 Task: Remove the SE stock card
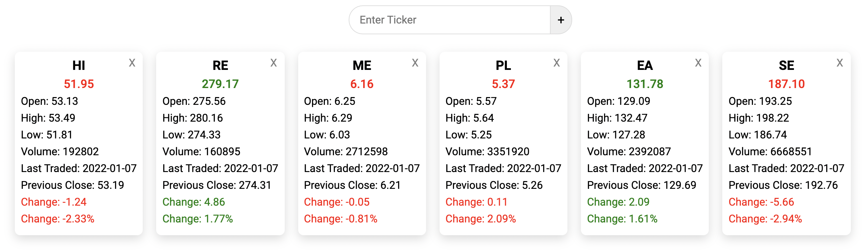[x=839, y=62]
